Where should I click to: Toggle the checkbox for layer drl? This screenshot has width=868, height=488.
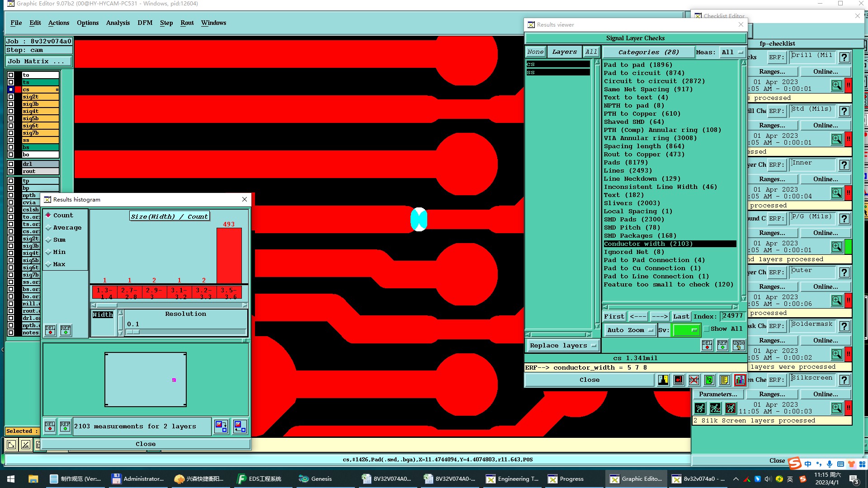click(x=11, y=164)
